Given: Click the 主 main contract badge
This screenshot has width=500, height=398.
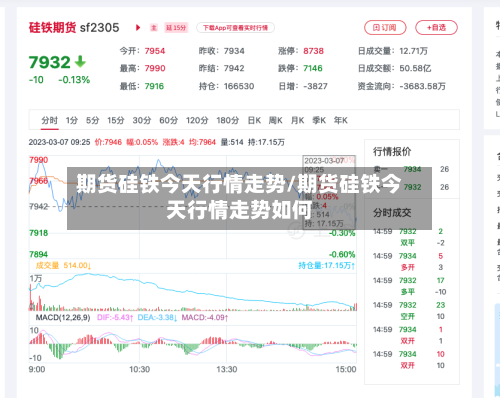Looking at the screenshot, I should [154, 28].
